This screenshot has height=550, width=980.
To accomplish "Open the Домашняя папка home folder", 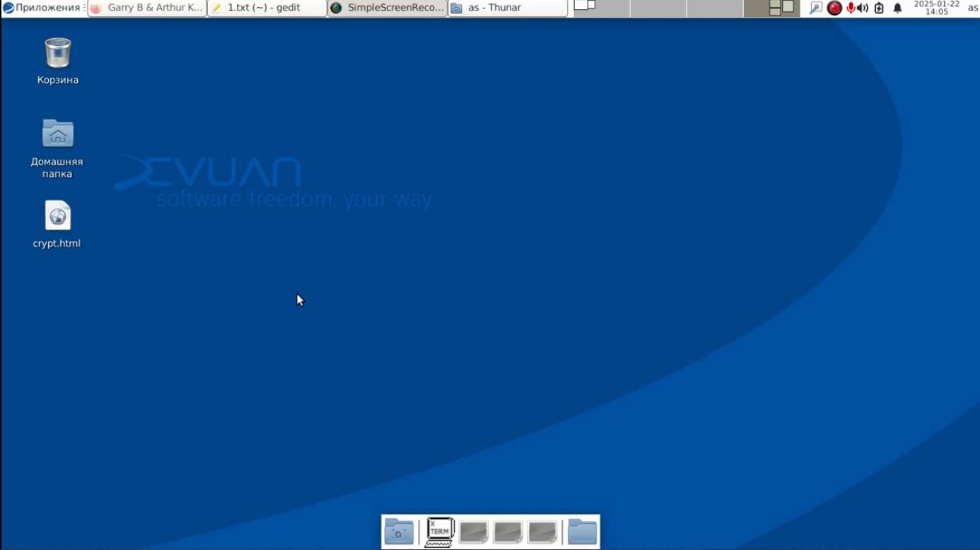I will [x=57, y=134].
